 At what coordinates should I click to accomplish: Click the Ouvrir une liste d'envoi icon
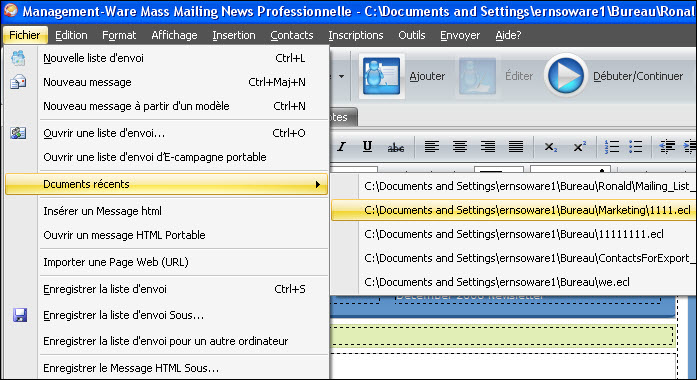pyautogui.click(x=18, y=133)
